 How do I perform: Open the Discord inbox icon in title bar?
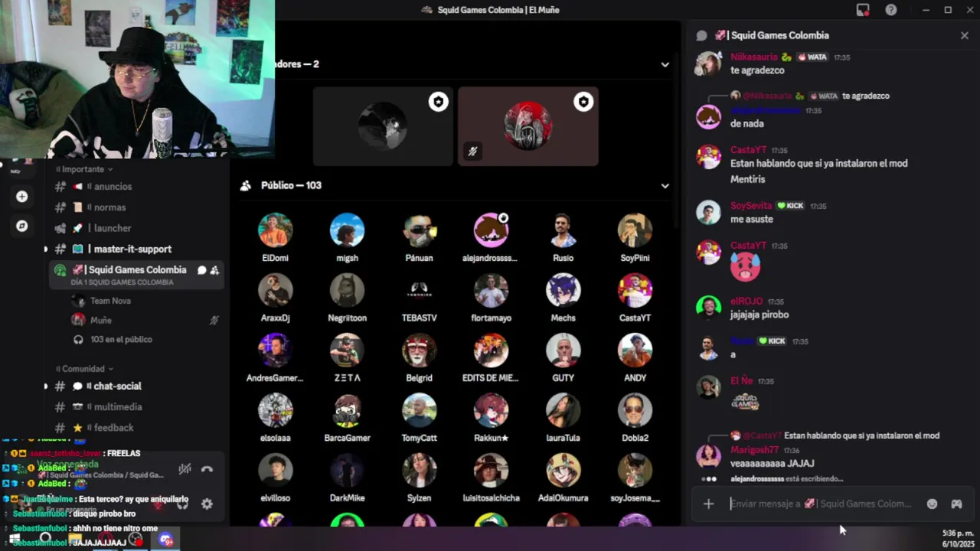click(863, 10)
